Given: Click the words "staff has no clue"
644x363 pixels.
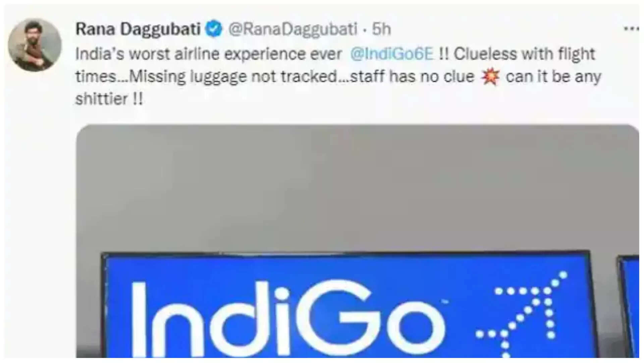Looking at the screenshot, I should 413,77.
